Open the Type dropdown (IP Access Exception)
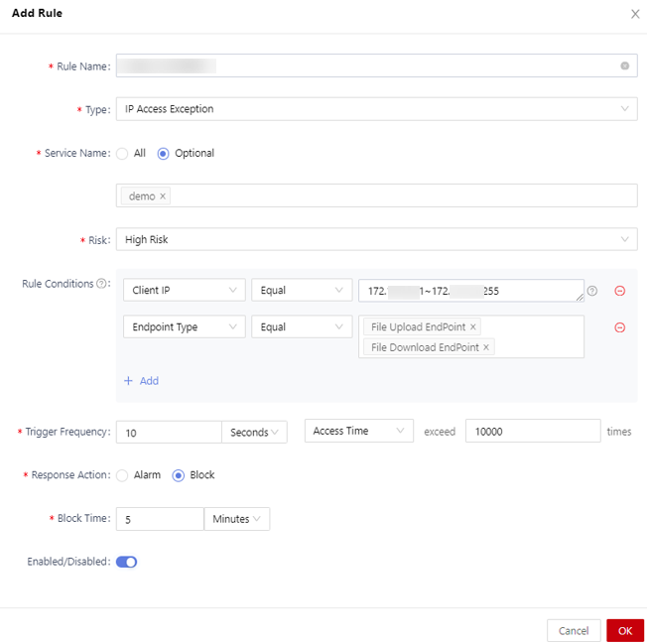Viewport: 647px width, 644px height. (376, 109)
